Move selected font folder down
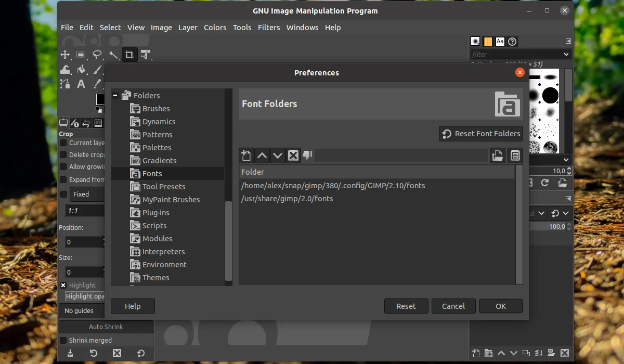 click(x=278, y=155)
